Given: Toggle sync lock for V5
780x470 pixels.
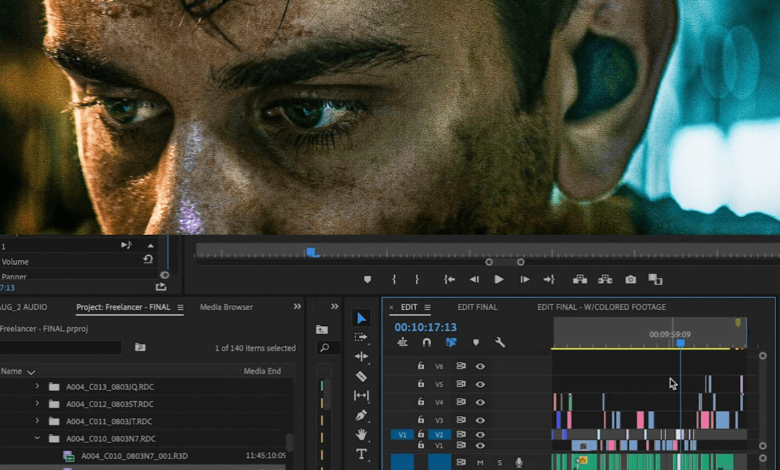Looking at the screenshot, I should [x=461, y=383].
